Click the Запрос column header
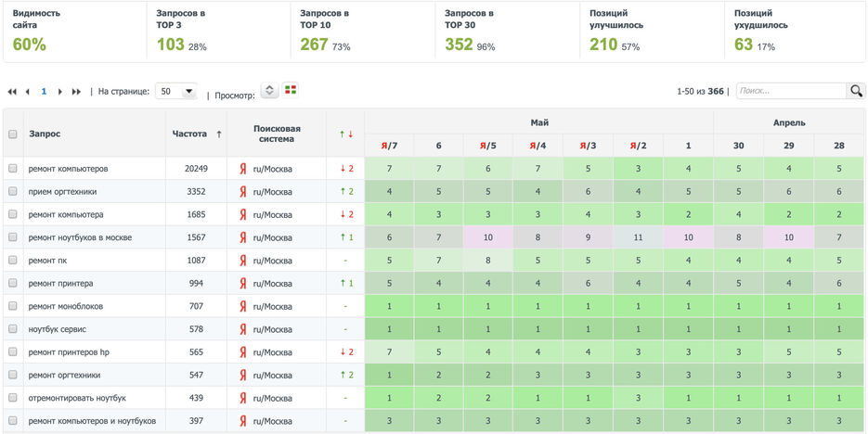 coord(45,134)
